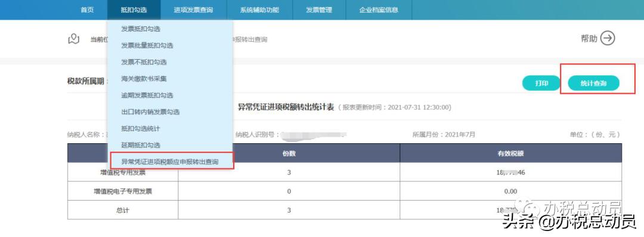Click the 有效税额 column header
The height and width of the screenshot is (237, 644).
click(510, 153)
